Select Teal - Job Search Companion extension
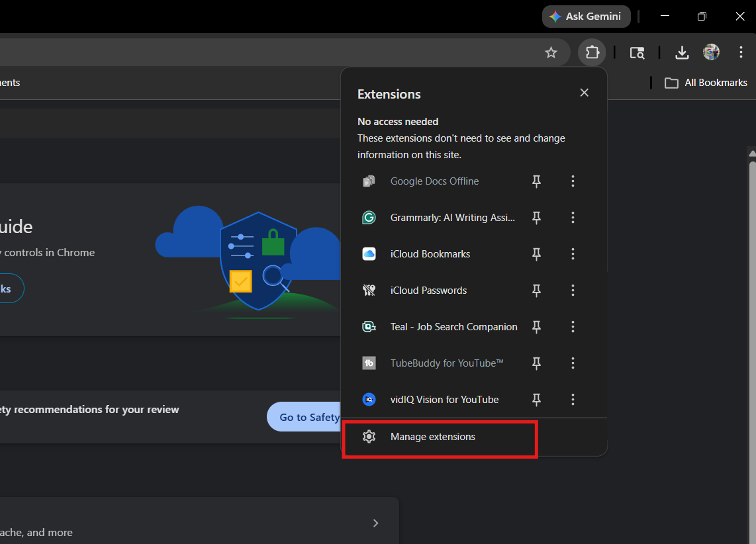This screenshot has width=756, height=544. [x=453, y=327]
